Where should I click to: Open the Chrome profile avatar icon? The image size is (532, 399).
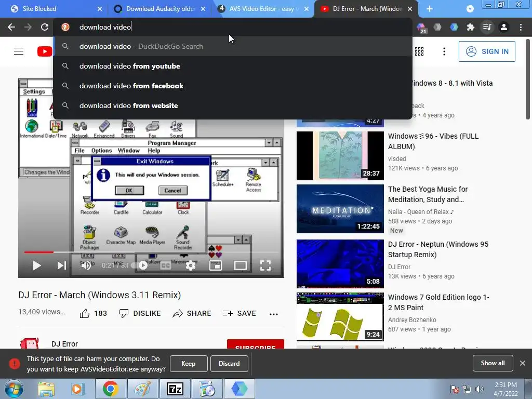pos(504,27)
